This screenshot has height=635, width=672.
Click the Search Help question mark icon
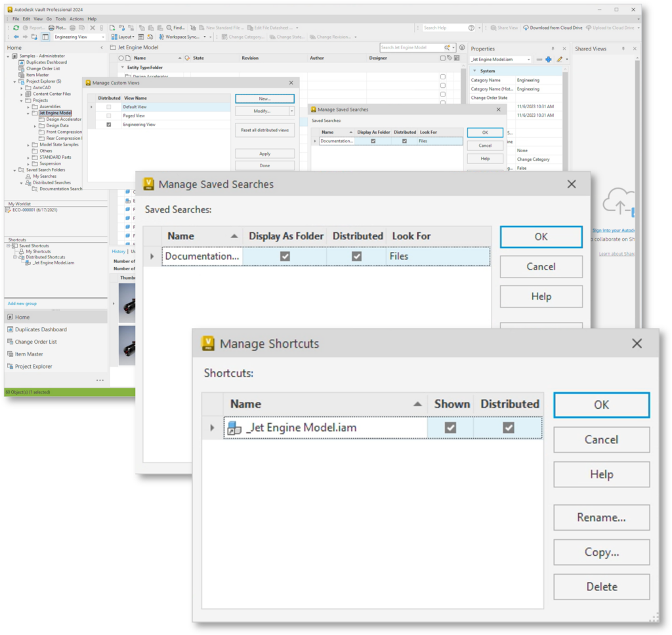click(x=471, y=28)
